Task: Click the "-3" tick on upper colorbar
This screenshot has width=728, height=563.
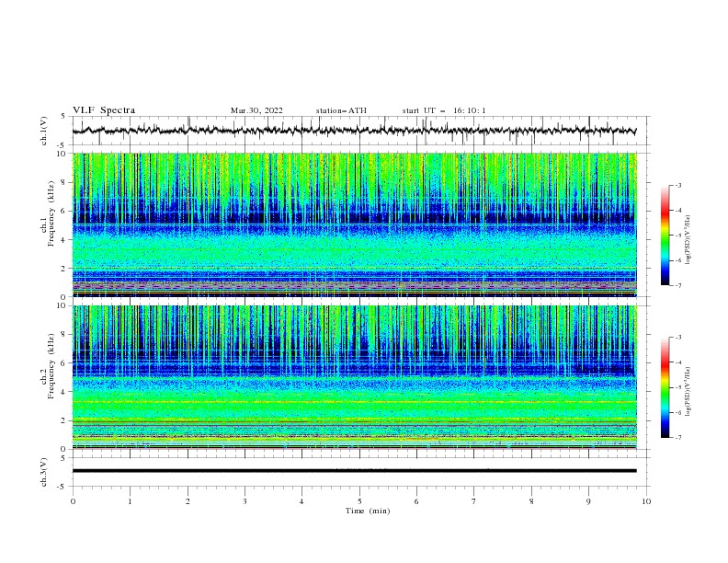Action: pyautogui.click(x=677, y=185)
